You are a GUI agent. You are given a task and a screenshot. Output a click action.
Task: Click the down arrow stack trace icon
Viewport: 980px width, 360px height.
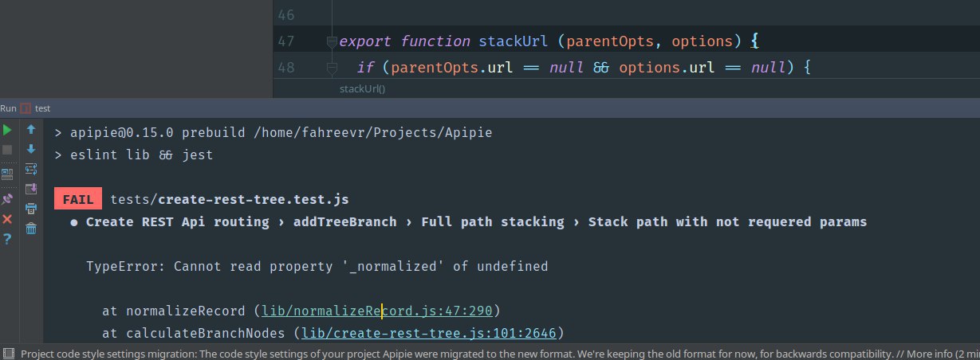[31, 149]
